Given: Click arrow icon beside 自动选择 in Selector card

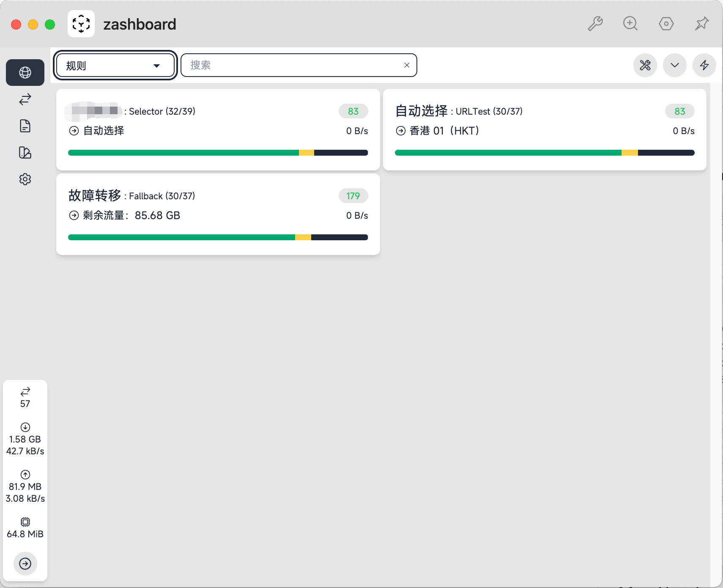Looking at the screenshot, I should click(x=74, y=131).
